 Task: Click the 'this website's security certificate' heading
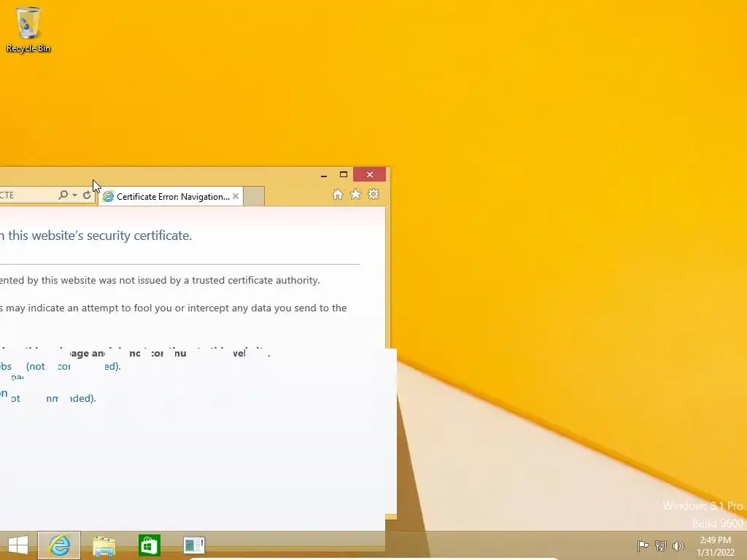point(100,236)
